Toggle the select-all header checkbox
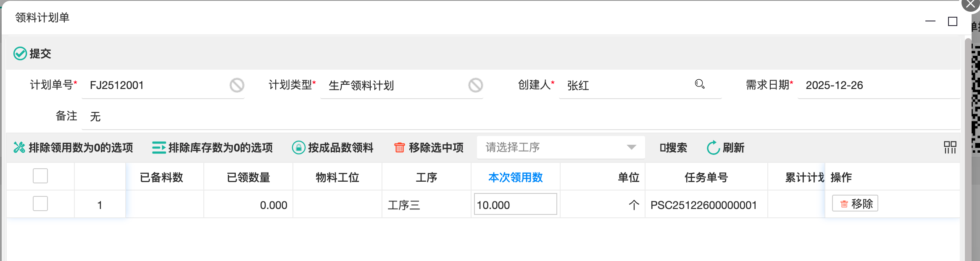This screenshot has width=980, height=261. pos(40,176)
